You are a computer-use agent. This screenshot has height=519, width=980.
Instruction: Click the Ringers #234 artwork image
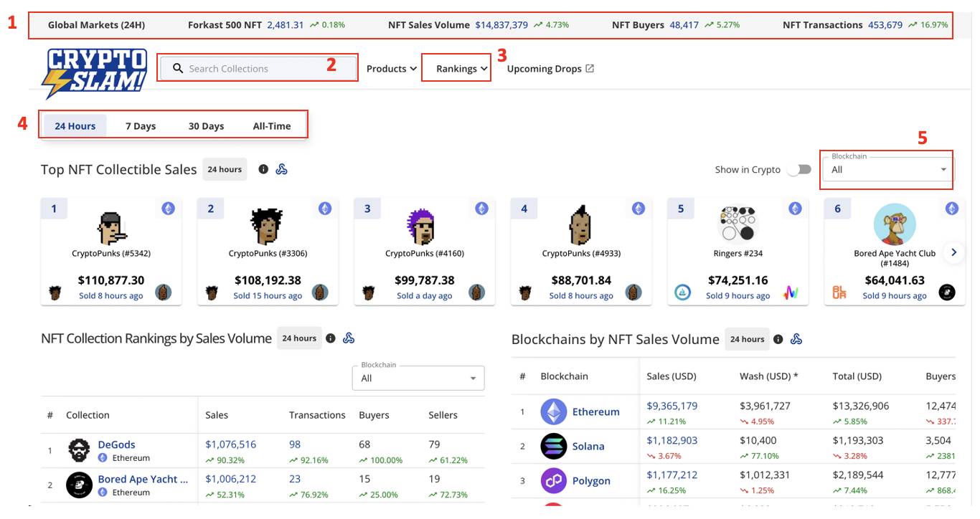(x=738, y=224)
